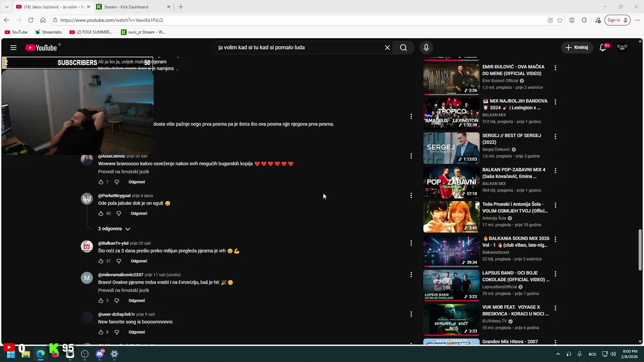Open options for @BalkanTv-y6d comment
Image resolution: width=644 pixels, height=362 pixels.
[411, 243]
